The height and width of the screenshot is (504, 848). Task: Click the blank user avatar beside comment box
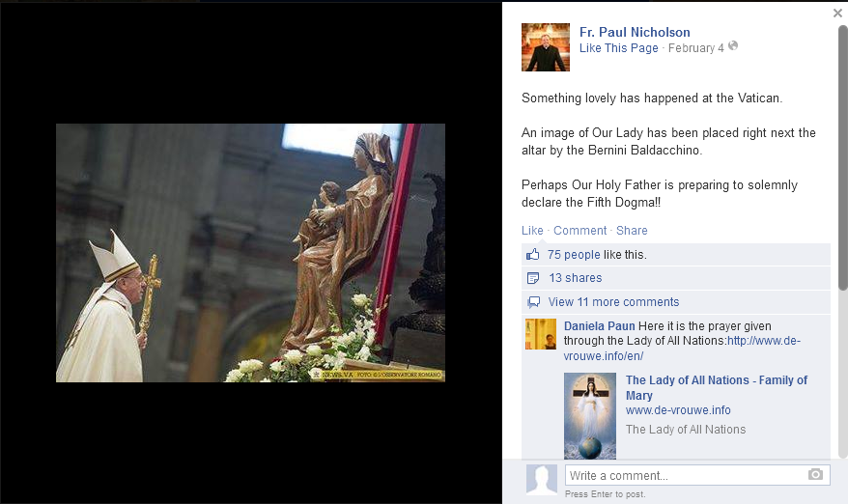click(542, 479)
